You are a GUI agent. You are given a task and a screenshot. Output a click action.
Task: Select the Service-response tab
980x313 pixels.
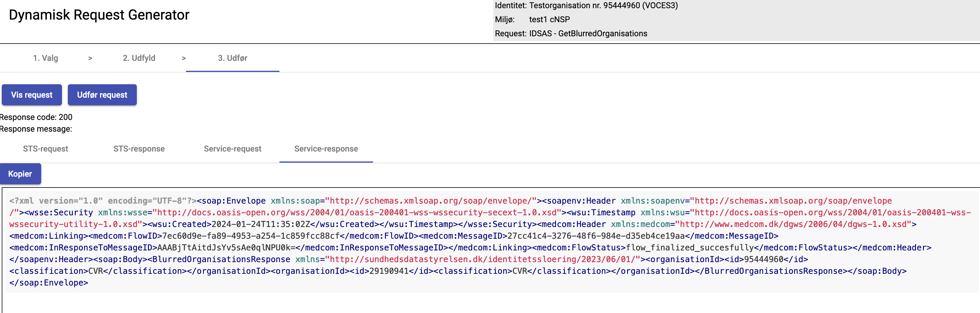click(326, 149)
